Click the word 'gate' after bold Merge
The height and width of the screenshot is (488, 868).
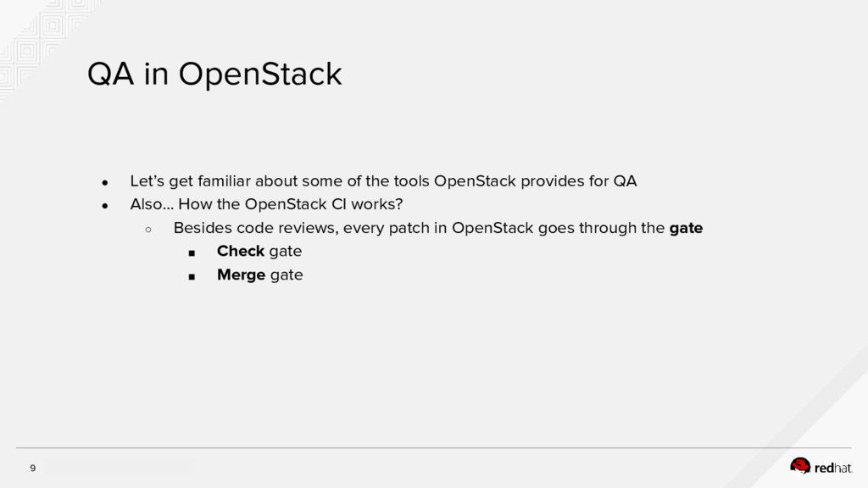point(287,275)
